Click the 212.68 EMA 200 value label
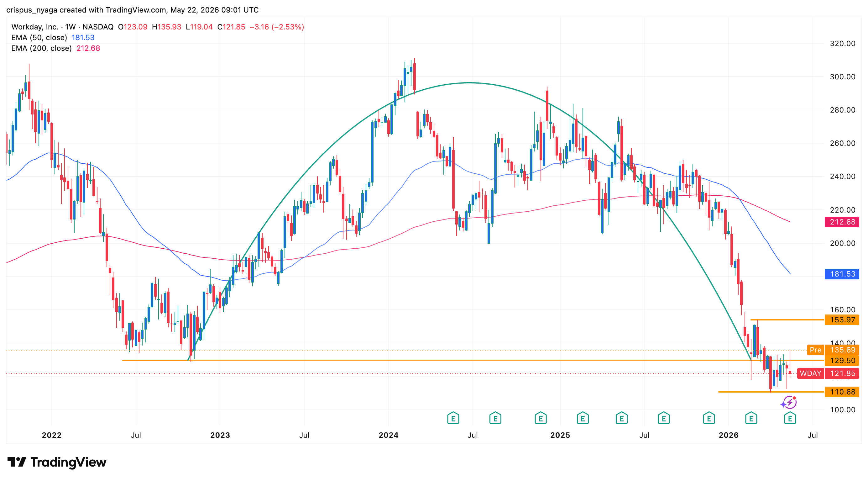 [x=842, y=222]
